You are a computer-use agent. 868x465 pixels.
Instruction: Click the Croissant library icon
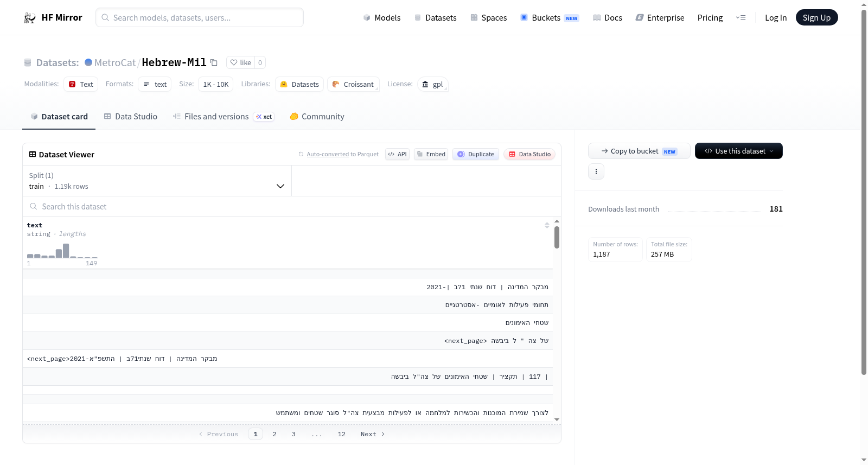pos(336,84)
